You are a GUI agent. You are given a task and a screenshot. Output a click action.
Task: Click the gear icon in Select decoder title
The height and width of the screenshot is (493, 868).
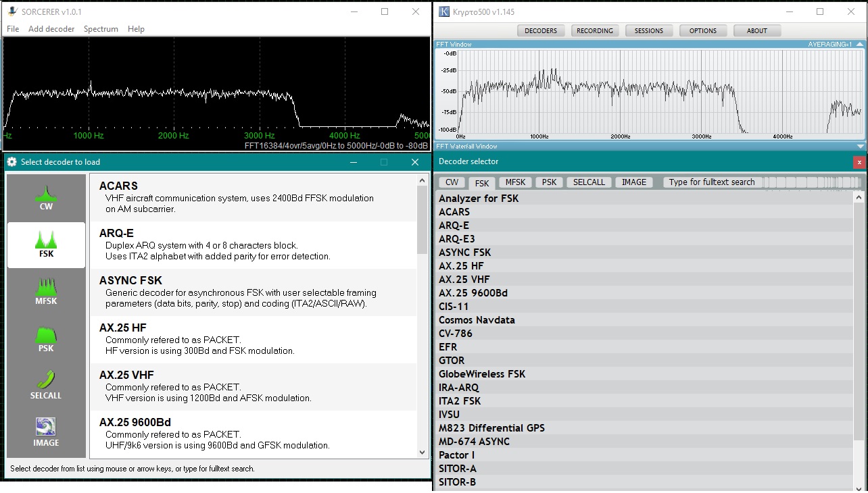coord(11,162)
